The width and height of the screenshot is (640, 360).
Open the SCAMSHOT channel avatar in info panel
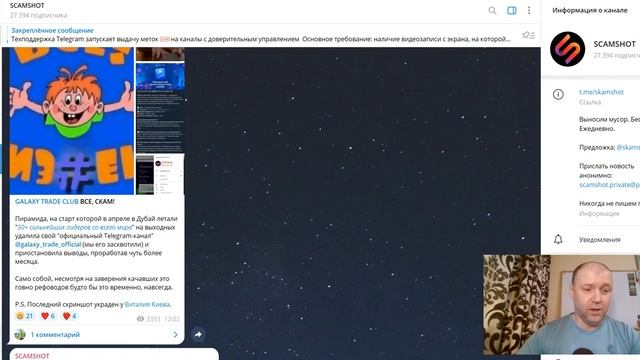pos(567,49)
